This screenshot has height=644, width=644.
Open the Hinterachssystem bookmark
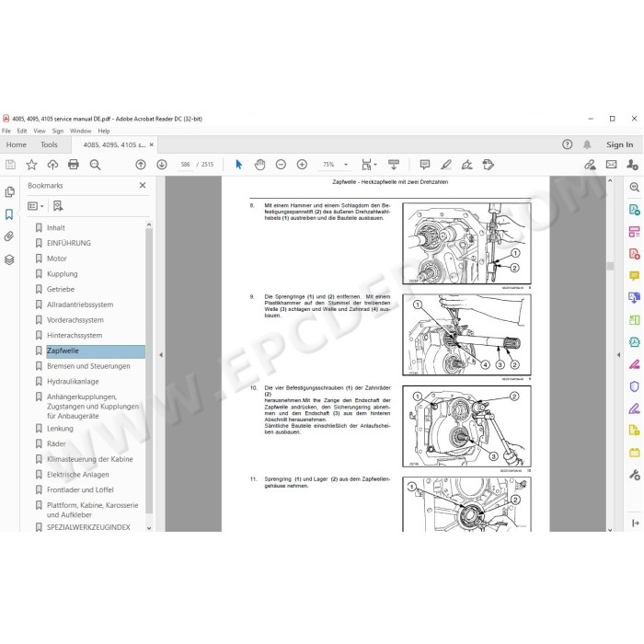click(x=75, y=335)
